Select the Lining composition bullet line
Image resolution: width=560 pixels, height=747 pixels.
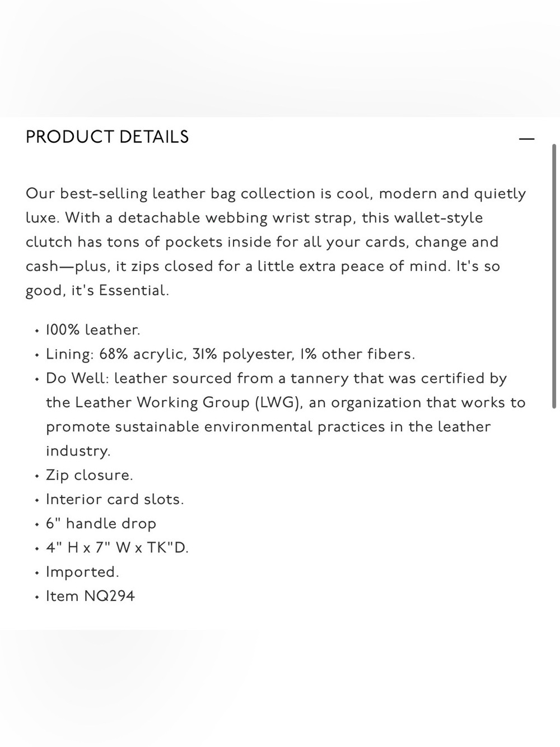click(x=230, y=354)
